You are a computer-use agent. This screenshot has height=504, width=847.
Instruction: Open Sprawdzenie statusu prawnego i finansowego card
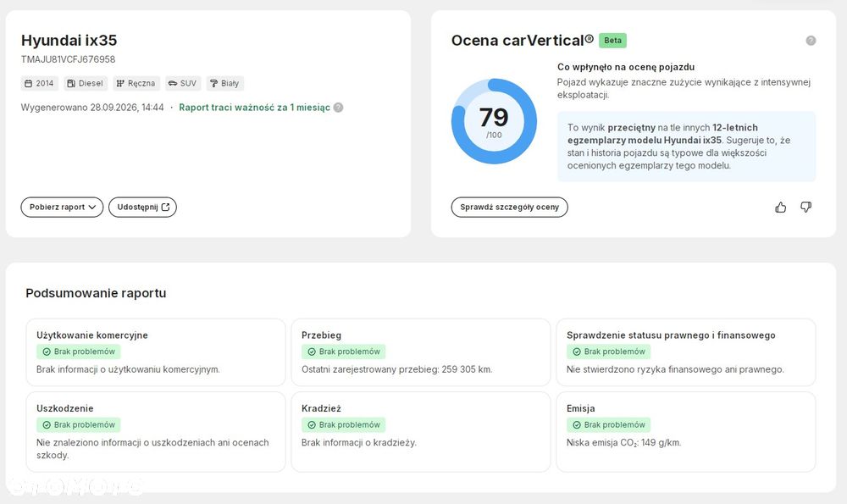coord(686,352)
